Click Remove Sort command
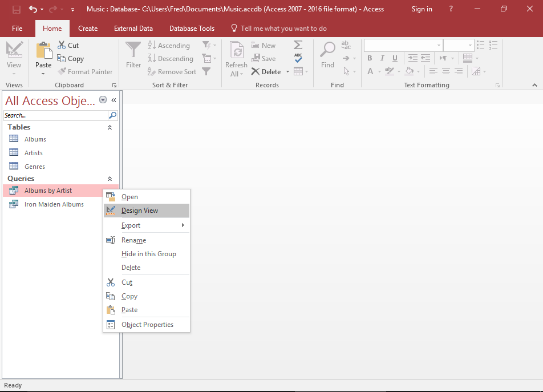This screenshot has height=392, width=543. [x=172, y=72]
